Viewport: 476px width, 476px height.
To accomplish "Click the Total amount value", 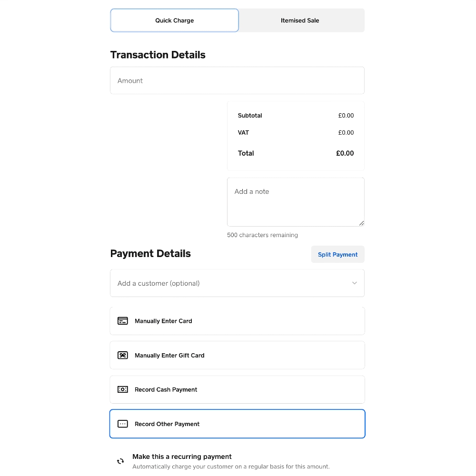I will pyautogui.click(x=345, y=153).
